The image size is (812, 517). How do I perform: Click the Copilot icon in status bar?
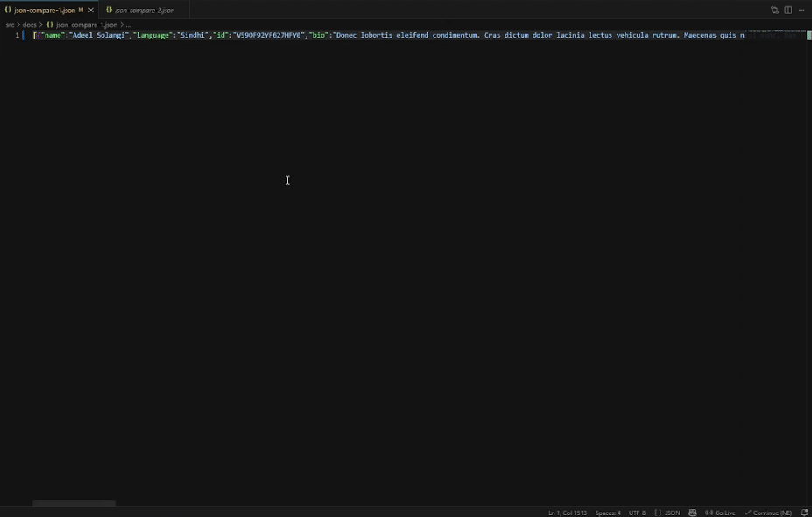tap(692, 512)
